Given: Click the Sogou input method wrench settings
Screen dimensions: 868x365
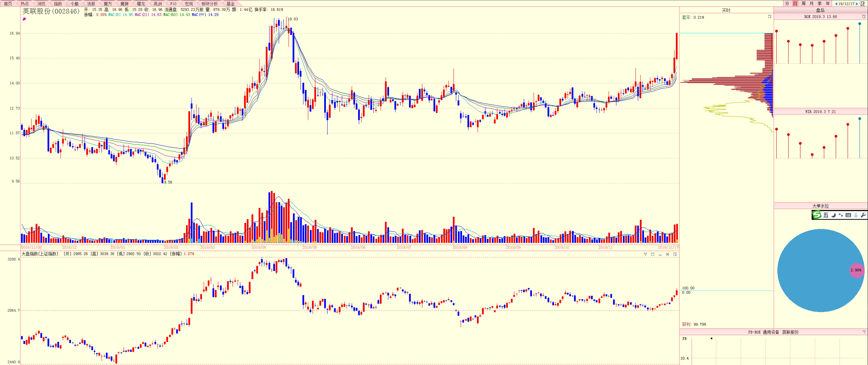Looking at the screenshot, I should click(x=863, y=215).
